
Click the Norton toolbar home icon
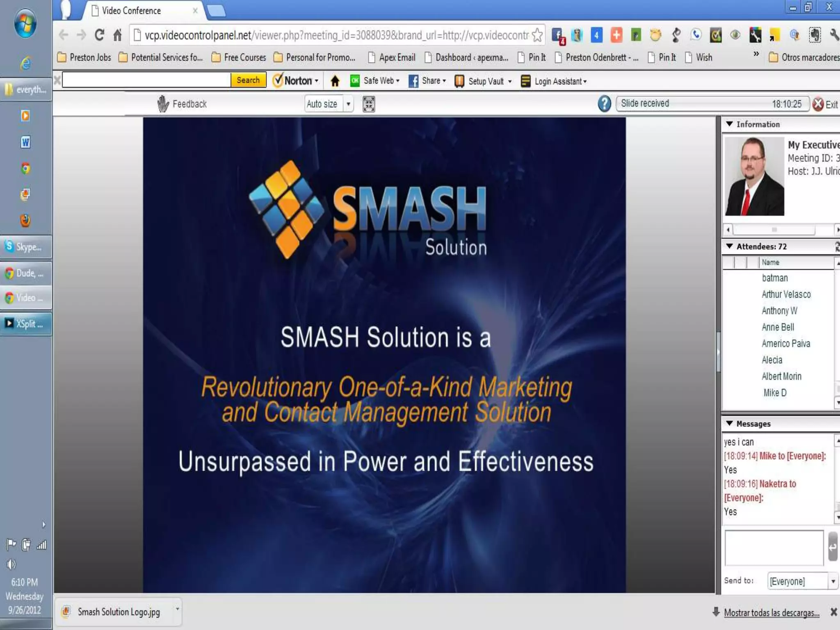(335, 81)
